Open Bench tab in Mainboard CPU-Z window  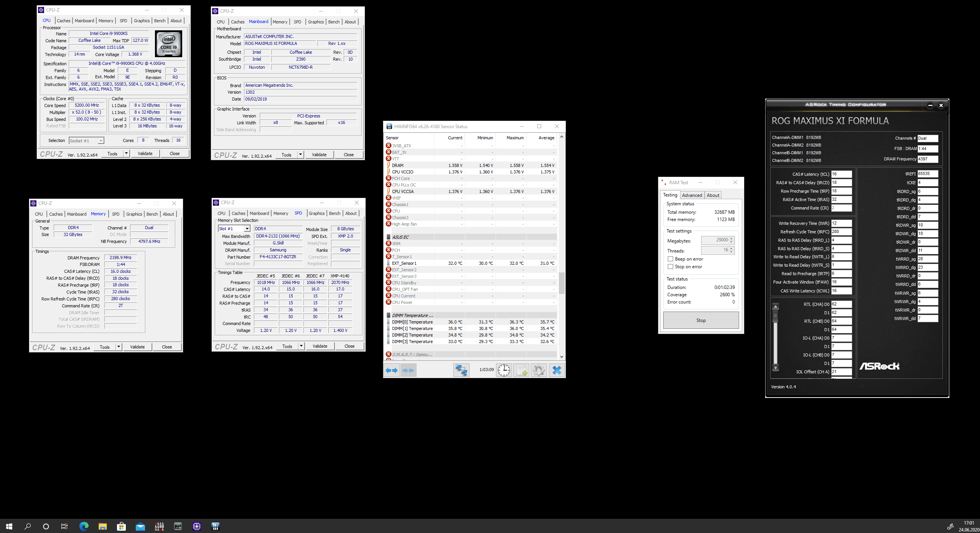point(334,22)
